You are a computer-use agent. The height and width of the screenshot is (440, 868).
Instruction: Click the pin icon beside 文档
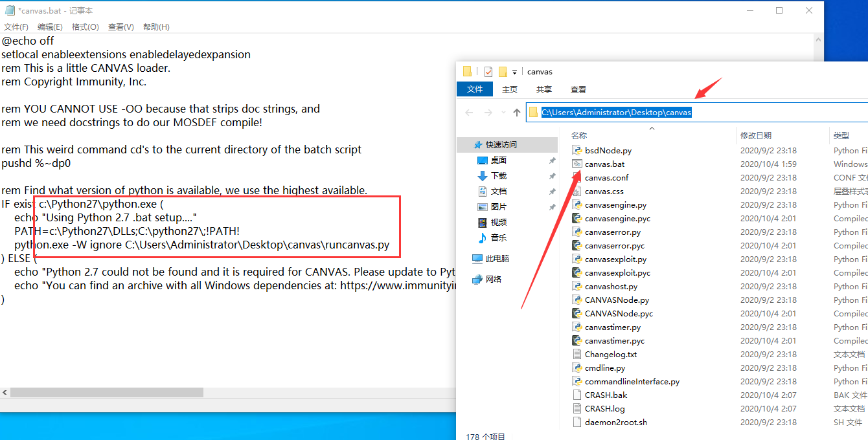(x=552, y=192)
